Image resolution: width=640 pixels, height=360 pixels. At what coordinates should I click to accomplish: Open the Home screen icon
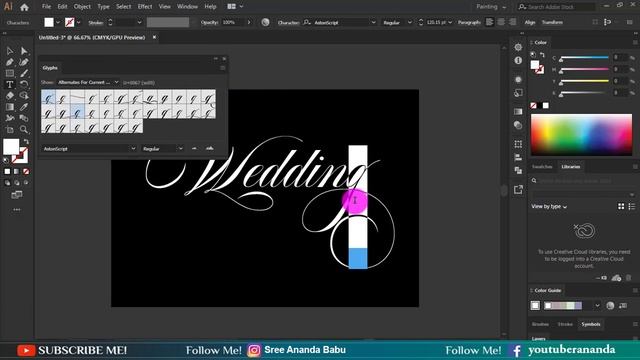click(24, 7)
